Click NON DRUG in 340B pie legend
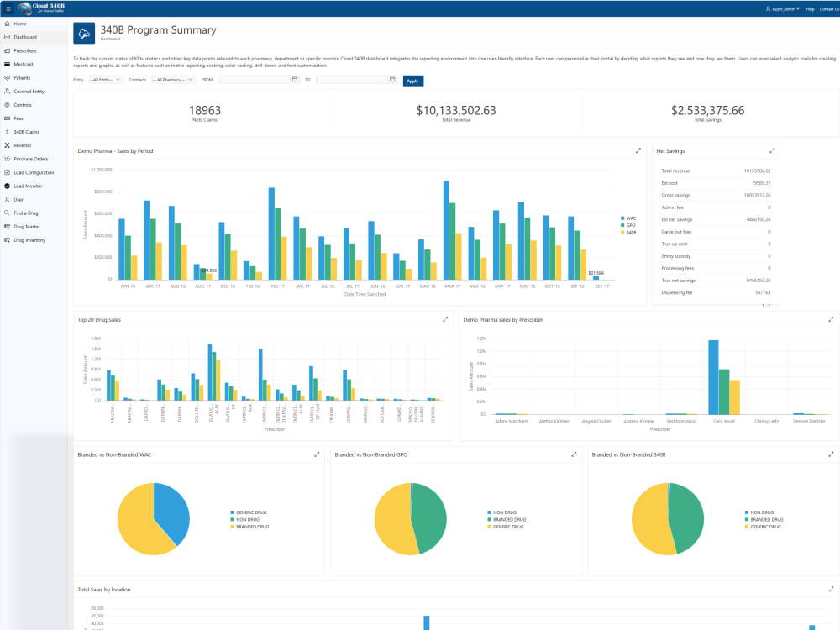This screenshot has height=630, width=840. point(759,512)
